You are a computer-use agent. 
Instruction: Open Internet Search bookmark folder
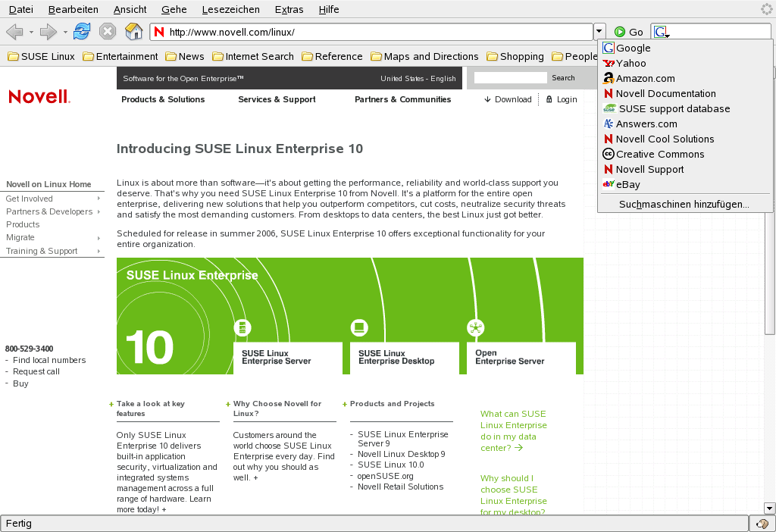tap(253, 56)
